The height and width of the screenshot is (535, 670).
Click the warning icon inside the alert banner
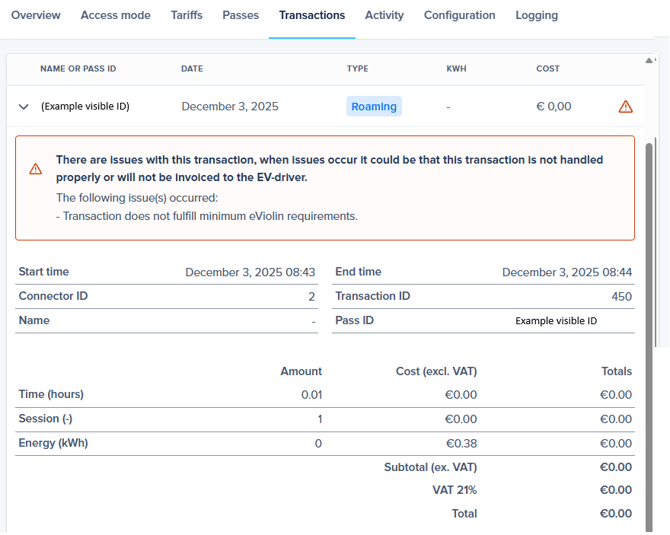[x=36, y=169]
